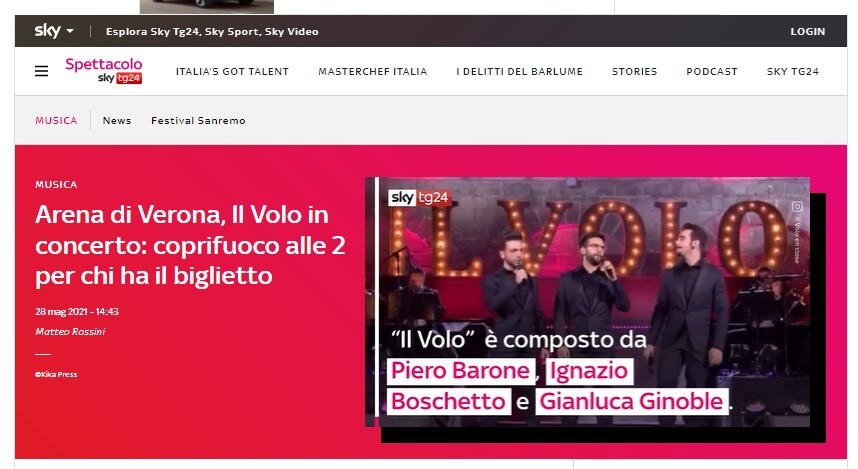
Task: Click the Sky TG24 watermark on video
Action: [x=419, y=198]
